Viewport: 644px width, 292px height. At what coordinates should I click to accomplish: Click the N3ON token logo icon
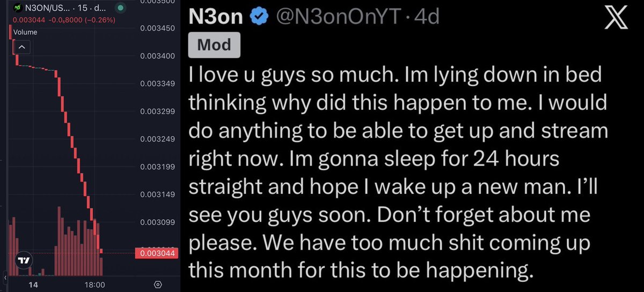point(17,8)
